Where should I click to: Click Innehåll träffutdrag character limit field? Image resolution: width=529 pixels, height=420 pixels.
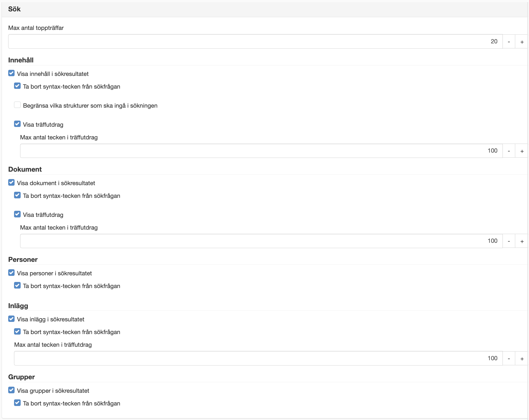pyautogui.click(x=261, y=151)
